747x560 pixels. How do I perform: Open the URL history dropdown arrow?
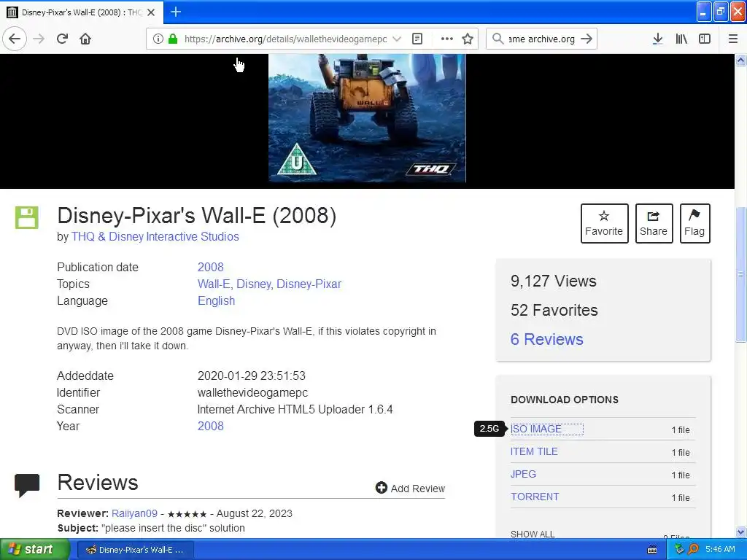[396, 39]
